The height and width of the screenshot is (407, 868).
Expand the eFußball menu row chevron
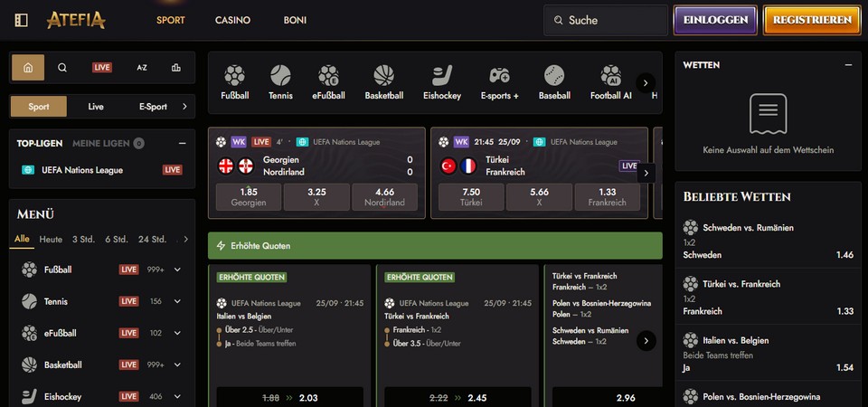(177, 333)
